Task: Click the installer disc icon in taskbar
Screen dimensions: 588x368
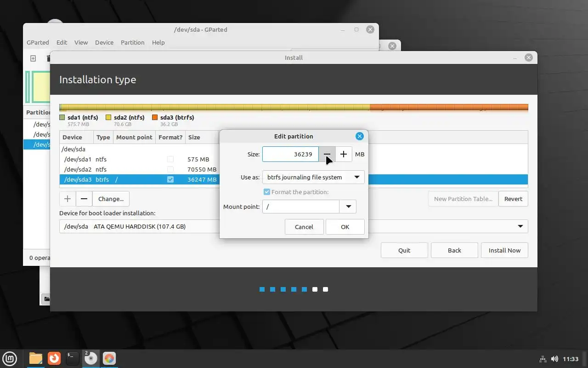Action: 90,358
